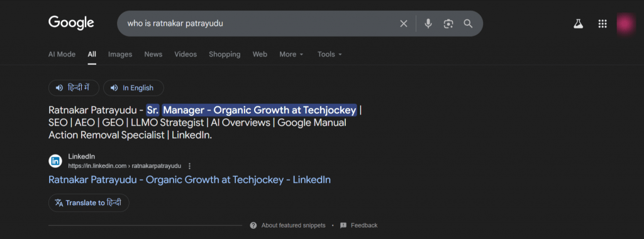644x239 pixels.
Task: Open the Google account profile avatar
Action: (x=626, y=24)
